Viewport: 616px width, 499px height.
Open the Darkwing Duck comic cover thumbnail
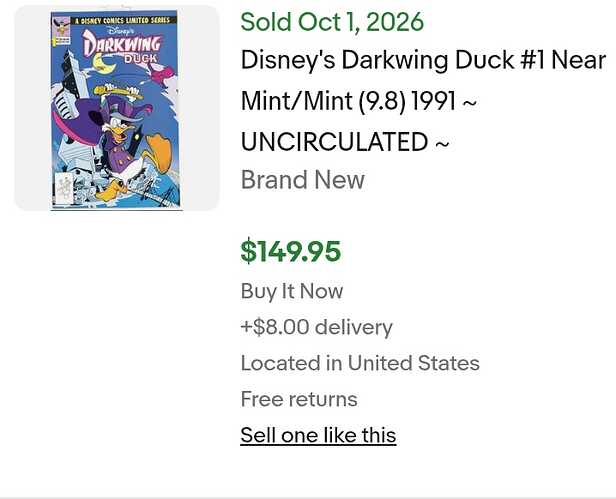click(116, 110)
